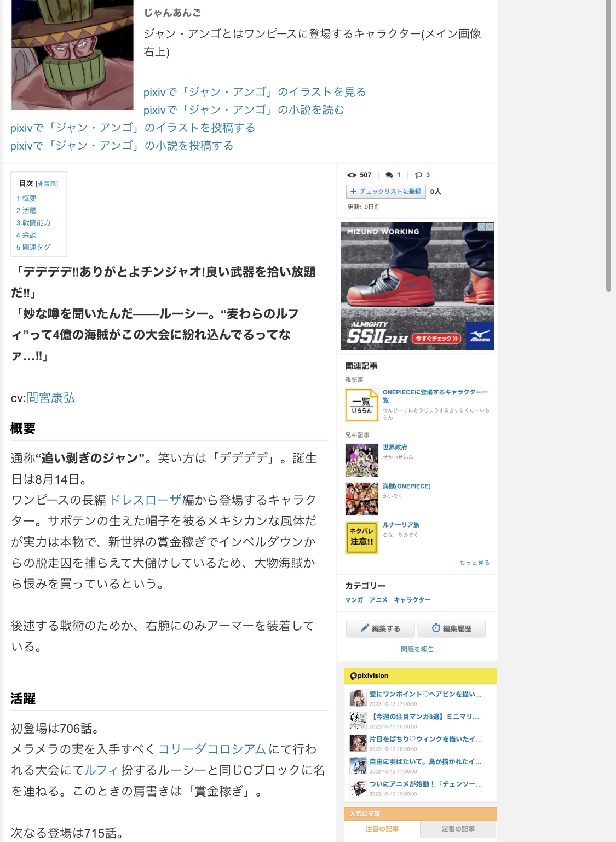The height and width of the screenshot is (842, 616).
Task: Follow the ルフィ character link
Action: 101,770
